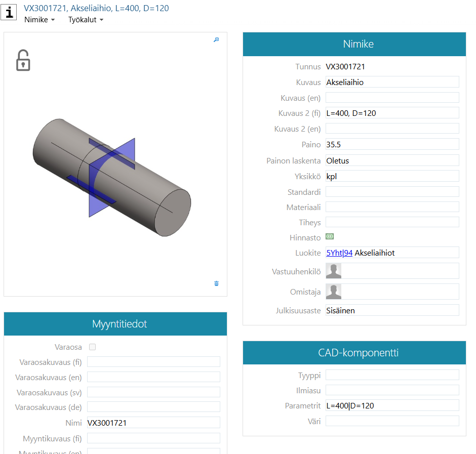The height and width of the screenshot is (454, 476).
Task: Open the Julkisuusaste field showing Sisäinen
Action: [x=392, y=310]
